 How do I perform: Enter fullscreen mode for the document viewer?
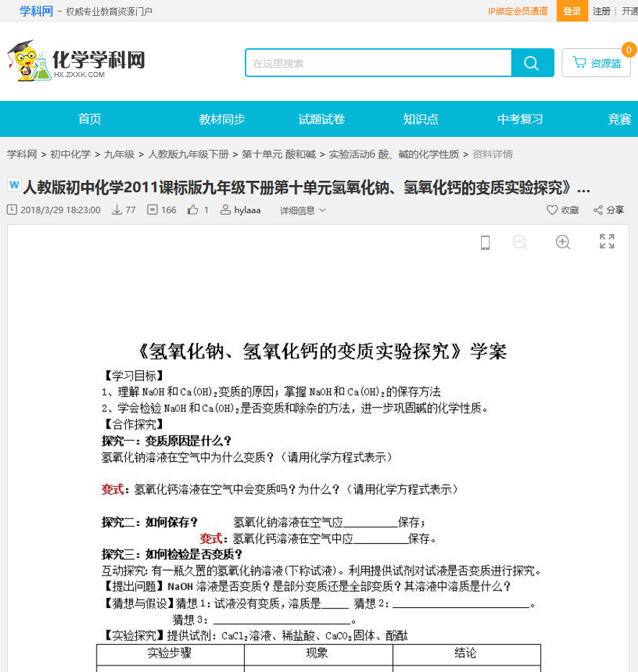point(608,243)
